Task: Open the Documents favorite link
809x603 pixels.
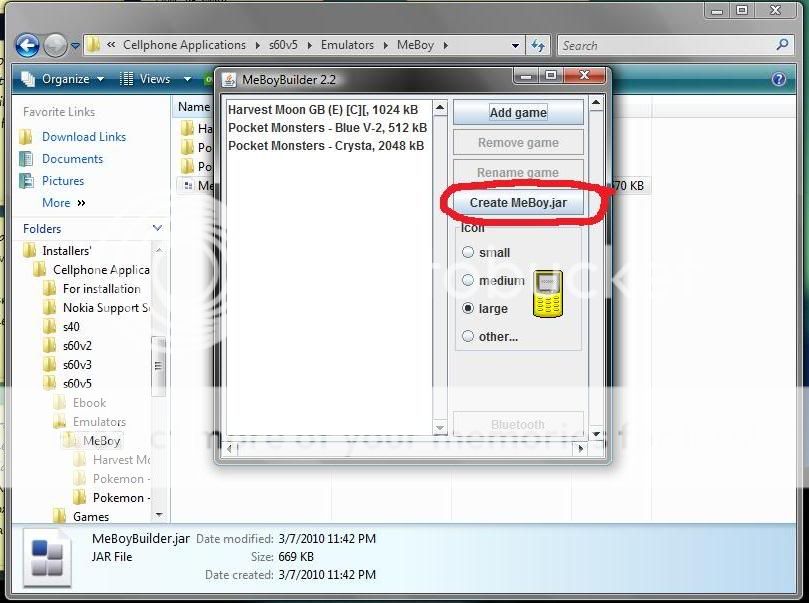Action: (72, 159)
